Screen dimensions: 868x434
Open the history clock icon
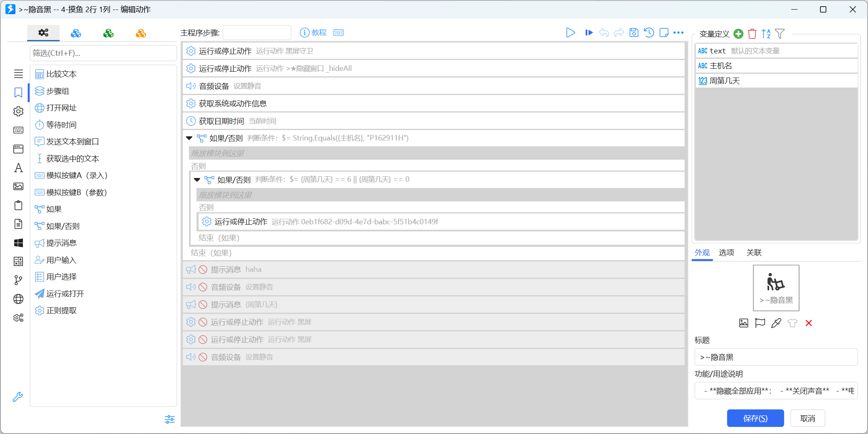[x=649, y=33]
